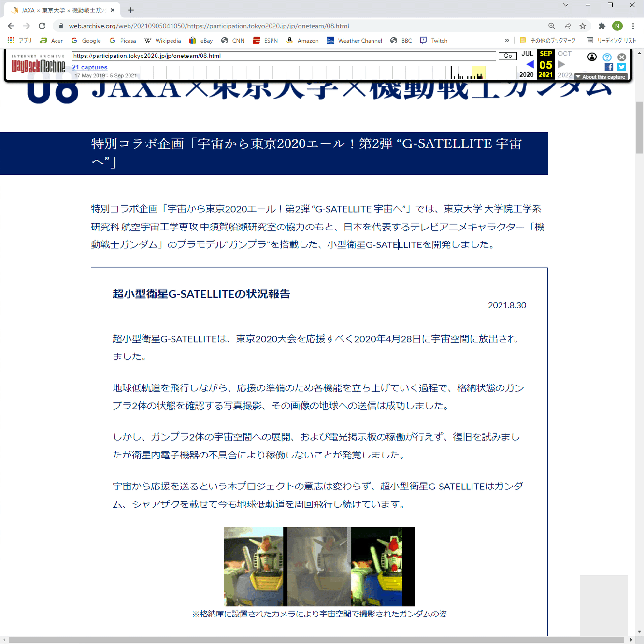Click the scroll down arrow

point(640,632)
